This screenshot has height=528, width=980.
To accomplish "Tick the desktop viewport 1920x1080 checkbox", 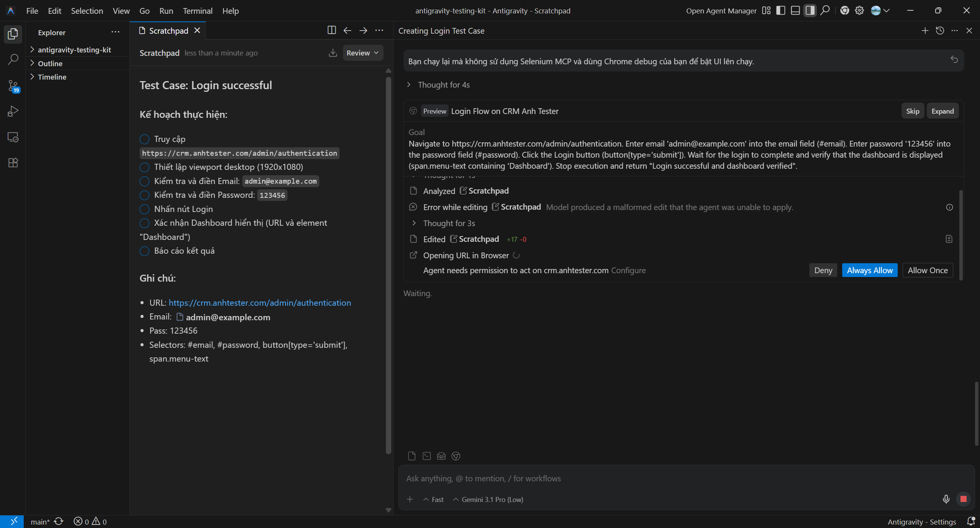I will (144, 167).
